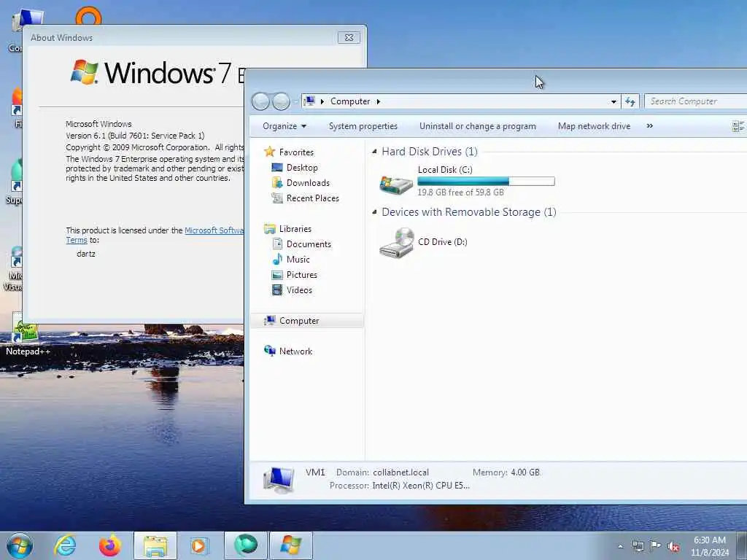Click the Favorites star icon
The width and height of the screenshot is (747, 560).
click(x=270, y=152)
